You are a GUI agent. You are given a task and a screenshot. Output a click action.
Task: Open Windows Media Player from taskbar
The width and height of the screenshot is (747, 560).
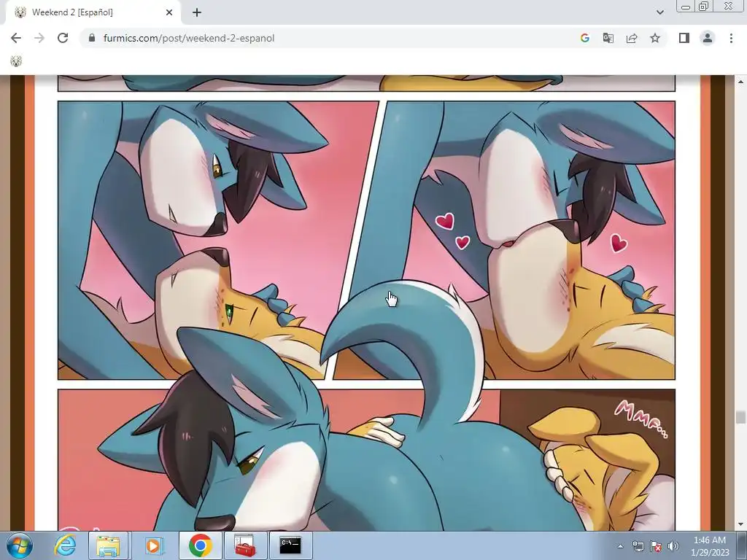click(x=153, y=545)
